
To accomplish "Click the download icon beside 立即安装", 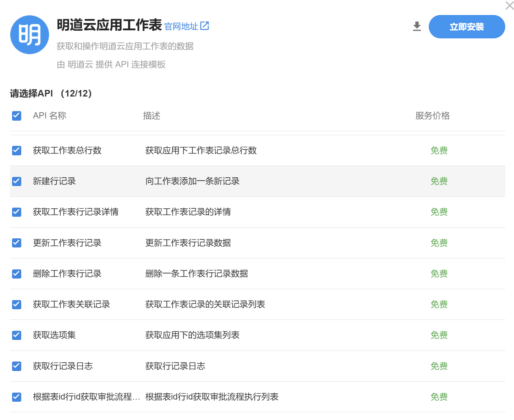I will 417,26.
